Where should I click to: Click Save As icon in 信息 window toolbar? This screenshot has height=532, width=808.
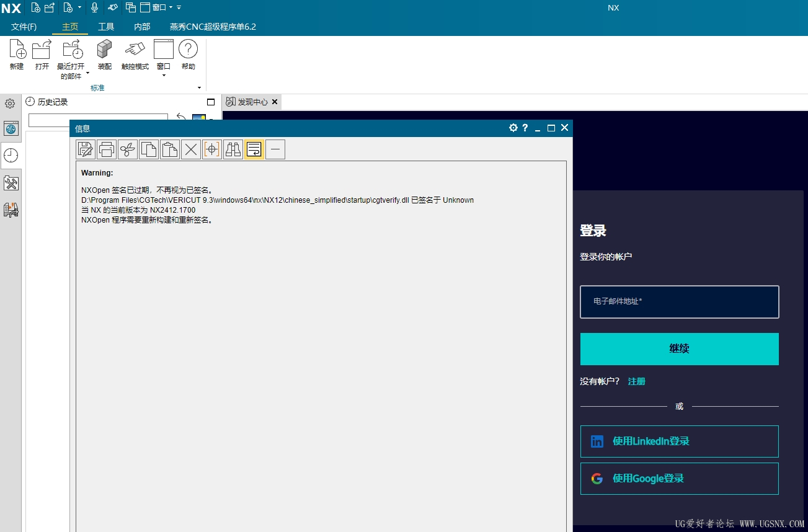pos(86,149)
